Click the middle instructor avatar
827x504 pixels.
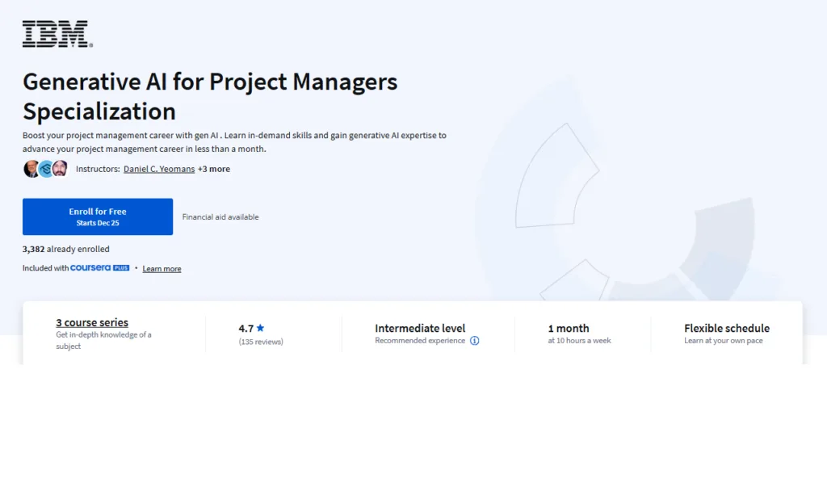pos(46,169)
